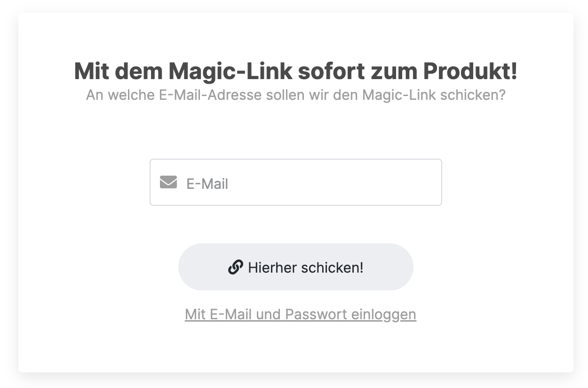The height and width of the screenshot is (388, 588).
Task: Click the mail icon left of the E-Mail placeholder
Action: 168,181
